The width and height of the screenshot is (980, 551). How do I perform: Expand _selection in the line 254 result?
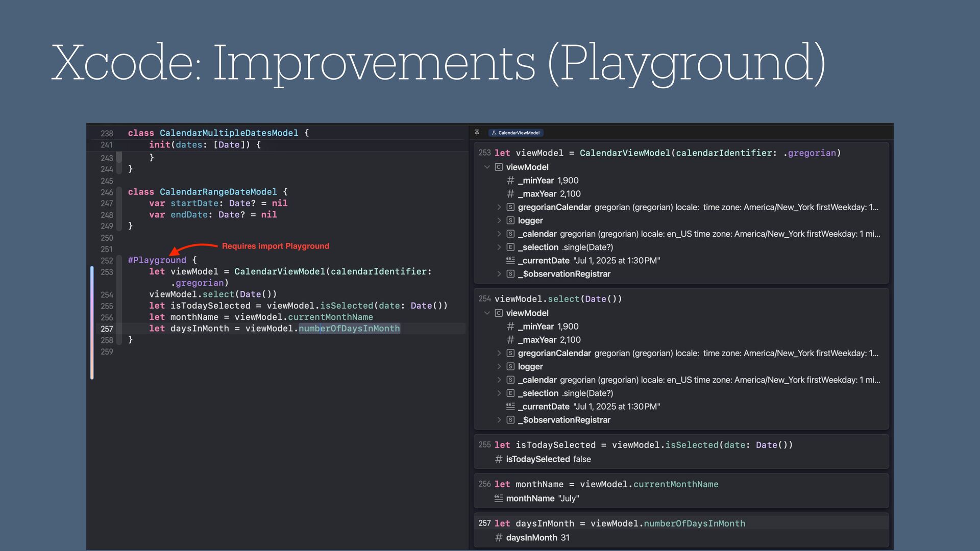tap(499, 393)
